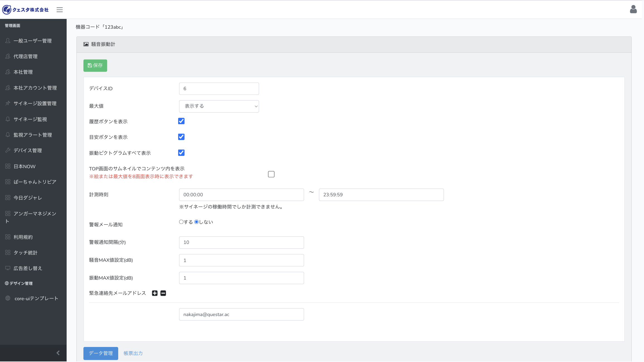Enable TOP画面のサムネイル content display checkbox
Image resolution: width=644 pixels, height=362 pixels.
[271, 174]
